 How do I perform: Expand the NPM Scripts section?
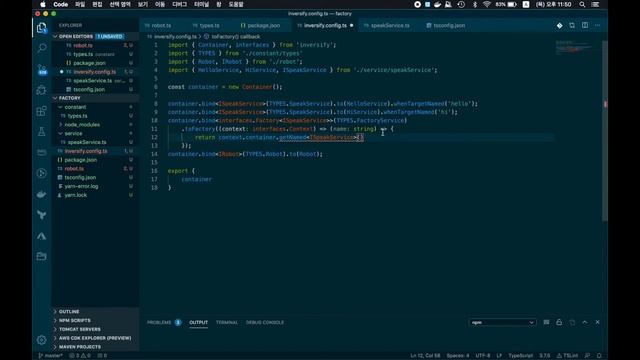[x=96, y=320]
